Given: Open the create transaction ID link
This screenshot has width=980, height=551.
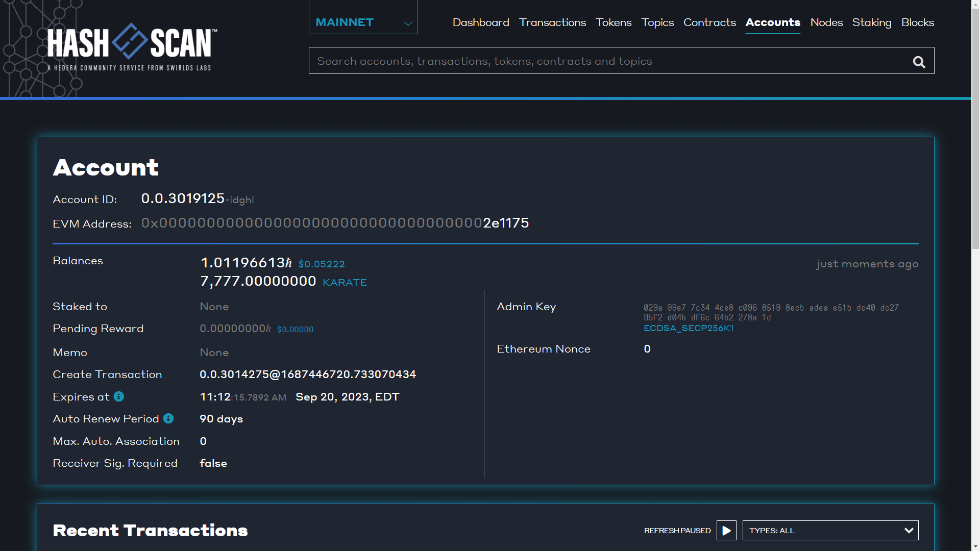Looking at the screenshot, I should point(307,374).
